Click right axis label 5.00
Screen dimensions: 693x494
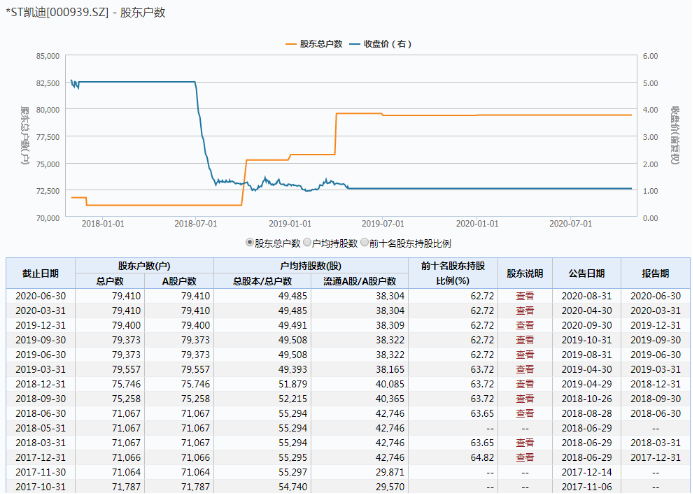click(x=650, y=83)
